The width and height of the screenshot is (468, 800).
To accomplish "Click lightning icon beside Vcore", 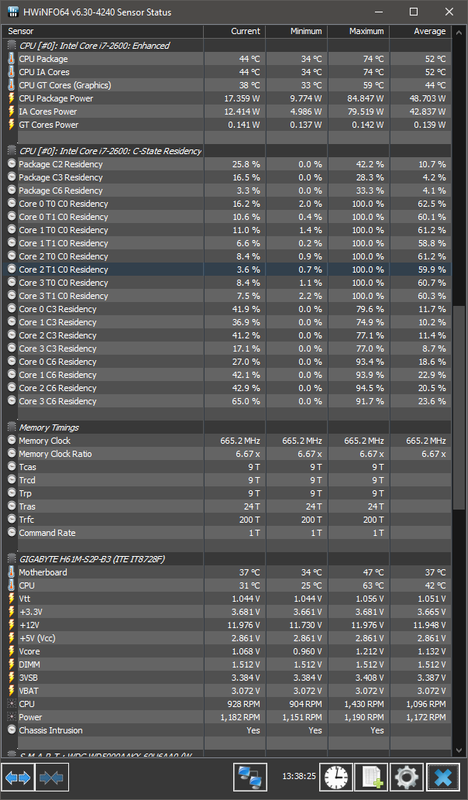I will (x=11, y=651).
